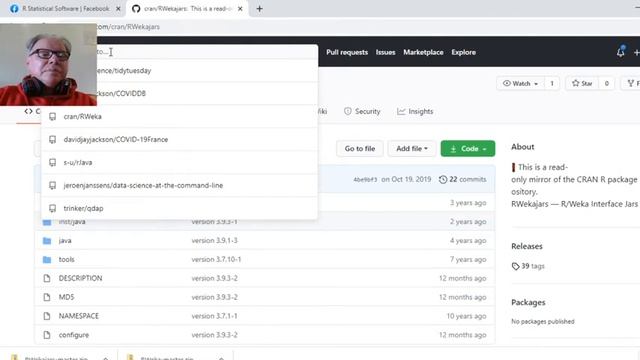Image resolution: width=640 pixels, height=360 pixels.
Task: Click file icon beside DESCRIPTION
Action: [x=47, y=278]
